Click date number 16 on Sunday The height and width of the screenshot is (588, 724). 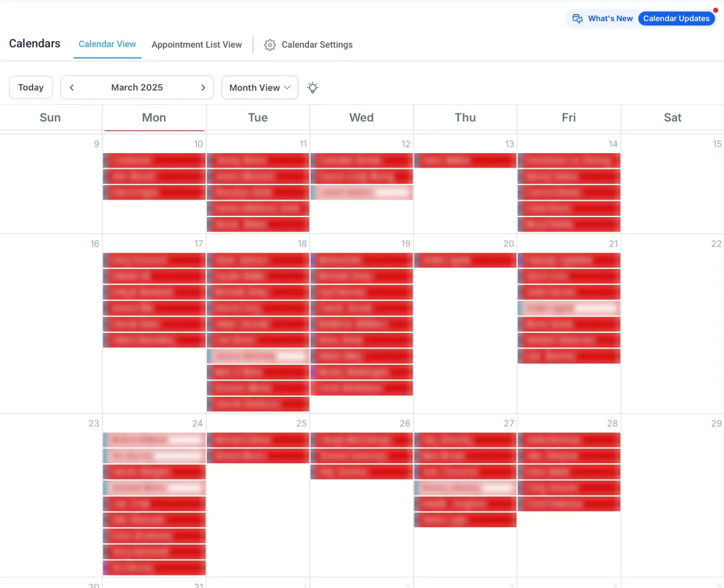95,244
